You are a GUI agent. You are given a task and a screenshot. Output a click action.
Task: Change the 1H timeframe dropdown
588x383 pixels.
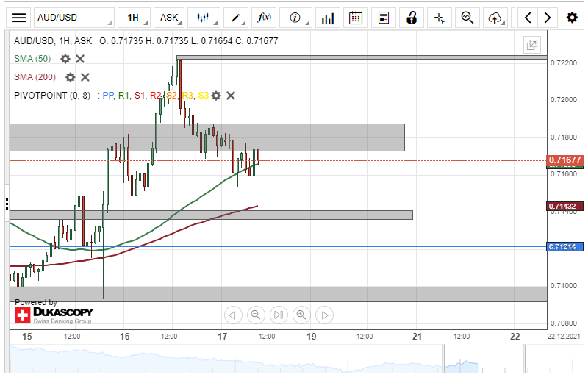pos(134,18)
